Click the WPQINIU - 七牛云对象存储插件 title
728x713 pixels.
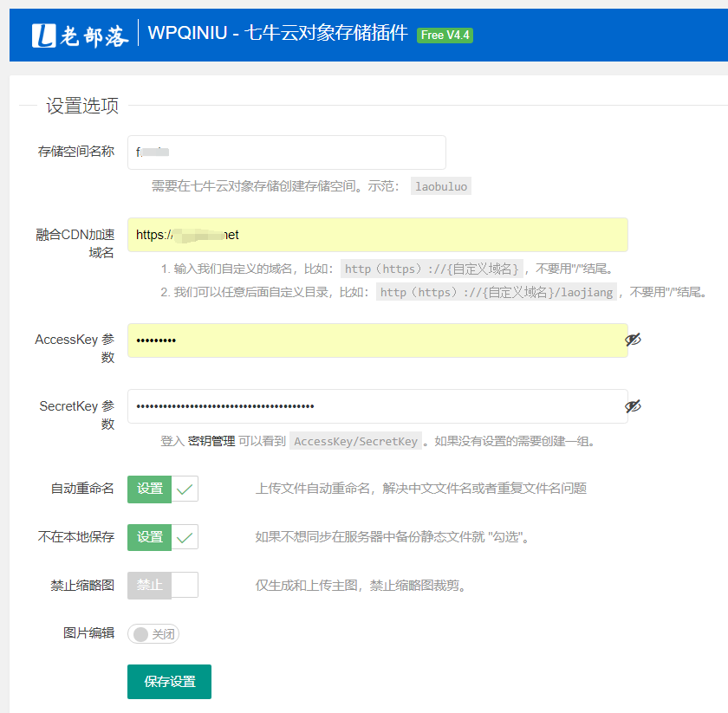point(277,33)
